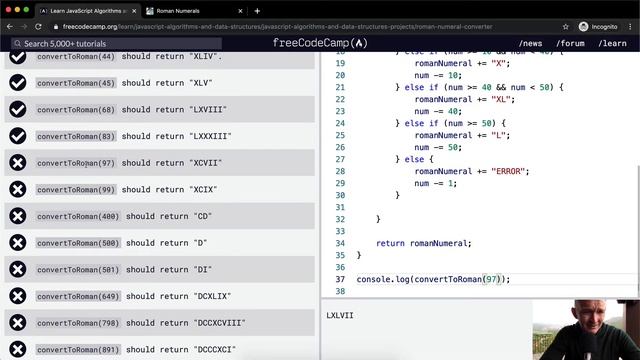Image resolution: width=640 pixels, height=360 pixels.
Task: Click the convertToRoman(501) code label
Action: 78,269
